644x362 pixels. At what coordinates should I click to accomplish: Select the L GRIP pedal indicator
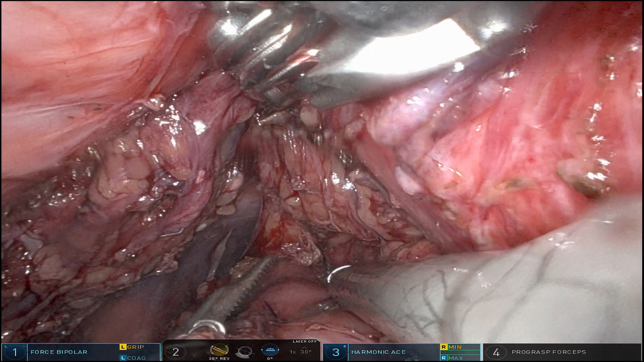(x=132, y=347)
